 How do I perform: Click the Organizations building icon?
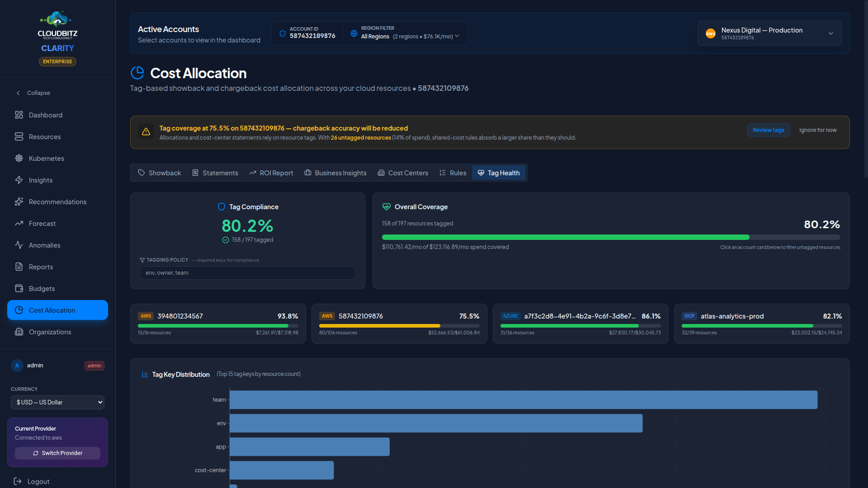[x=19, y=332]
